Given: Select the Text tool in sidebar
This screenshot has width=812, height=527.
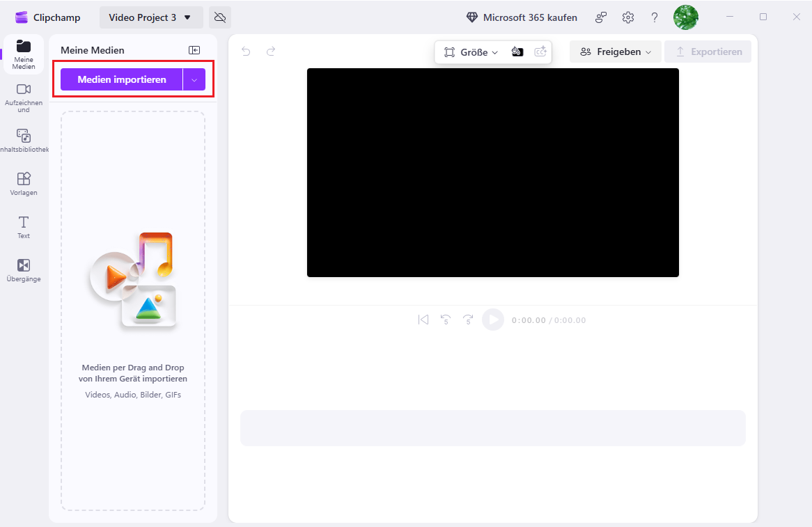Looking at the screenshot, I should pos(24,227).
